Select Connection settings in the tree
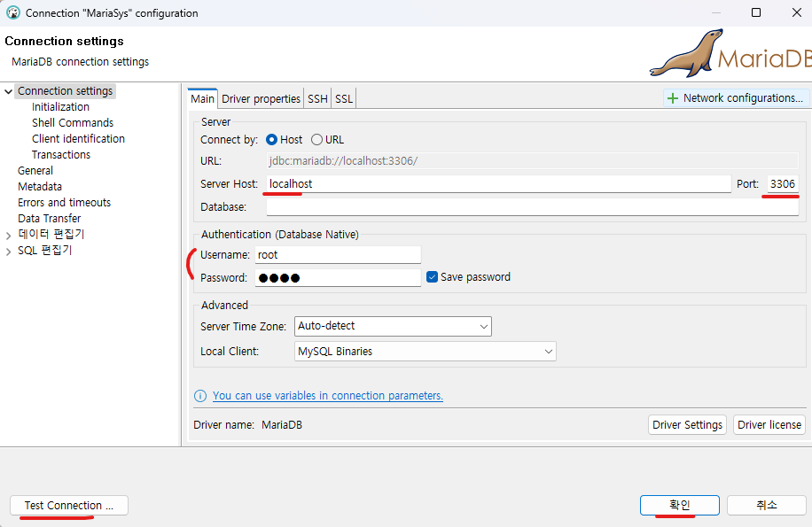 coord(66,91)
